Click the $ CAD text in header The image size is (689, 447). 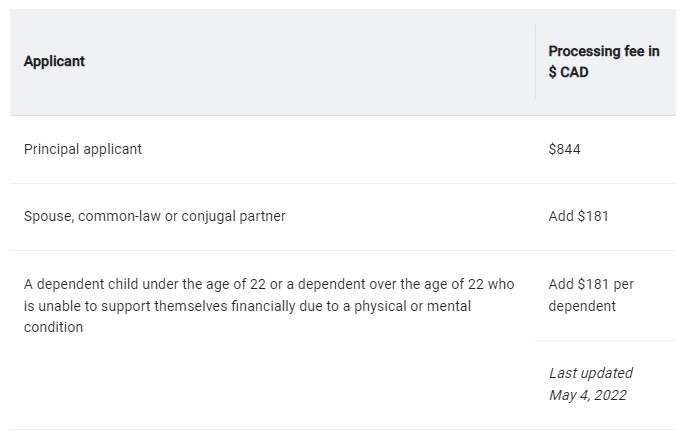tap(568, 72)
